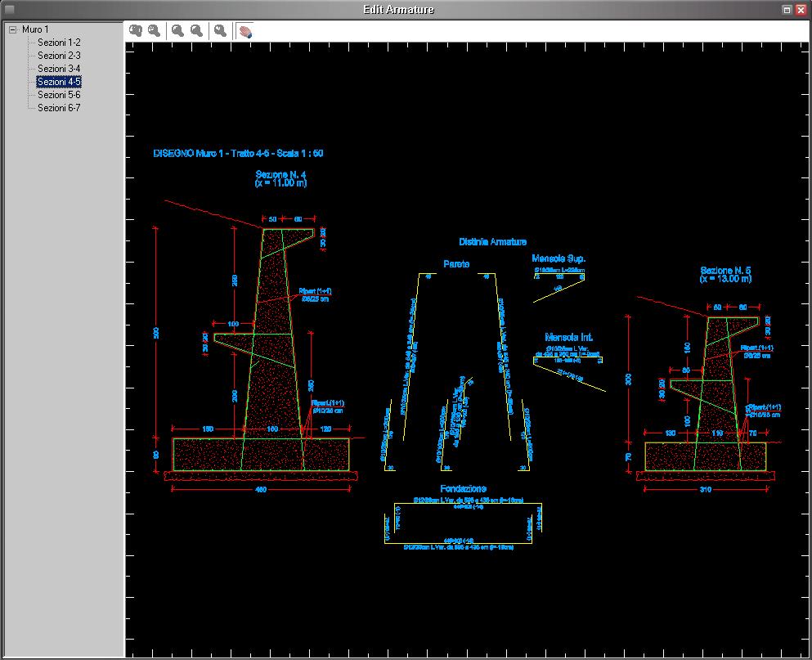
Task: Click the Sezione N. 4 title text
Action: (280, 175)
